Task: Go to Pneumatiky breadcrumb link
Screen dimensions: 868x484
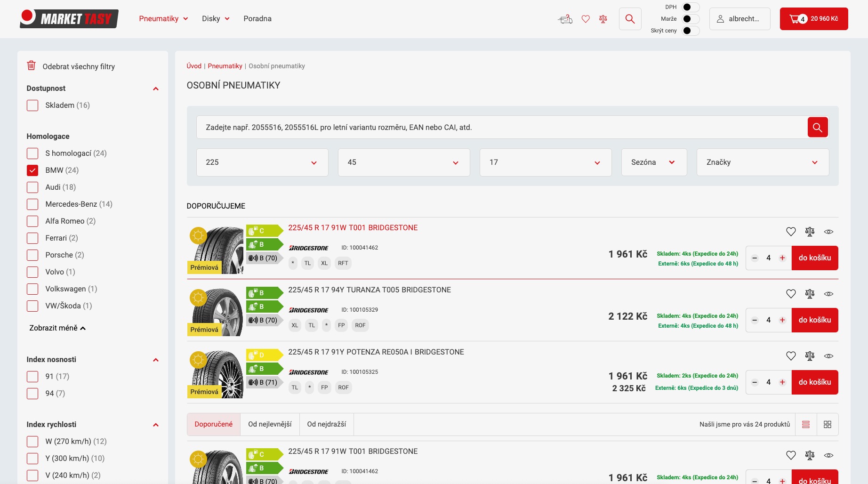Action: click(x=225, y=66)
